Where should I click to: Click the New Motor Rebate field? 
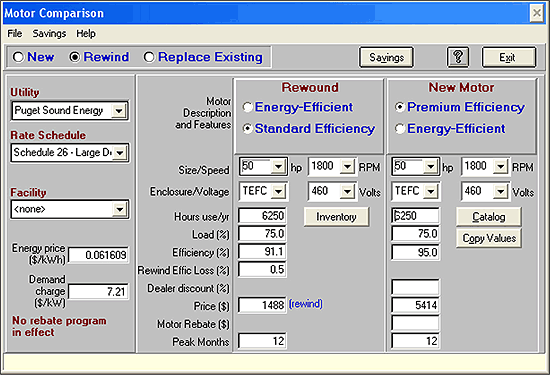[415, 323]
